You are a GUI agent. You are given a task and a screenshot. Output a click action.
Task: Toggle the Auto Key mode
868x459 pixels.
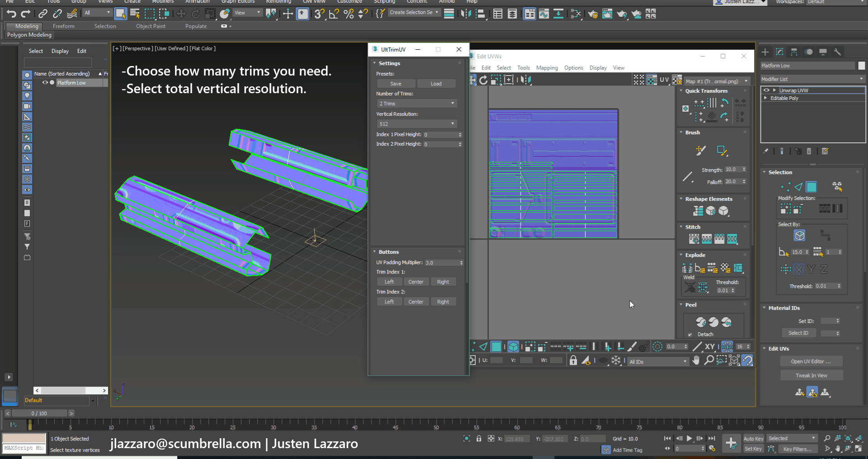[x=753, y=439]
